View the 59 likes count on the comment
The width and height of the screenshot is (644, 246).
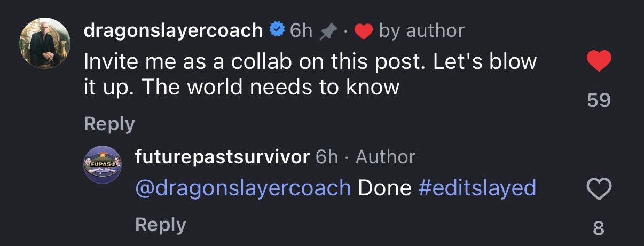[599, 100]
